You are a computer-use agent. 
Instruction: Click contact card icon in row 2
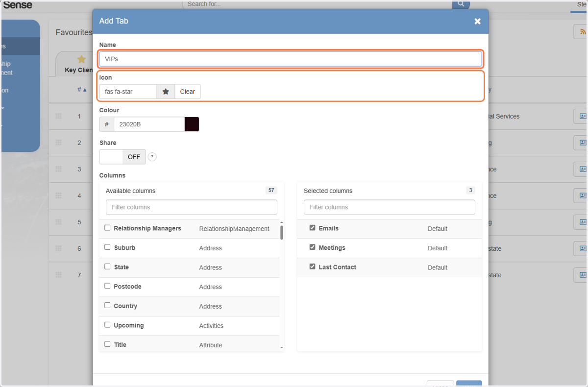(x=582, y=143)
